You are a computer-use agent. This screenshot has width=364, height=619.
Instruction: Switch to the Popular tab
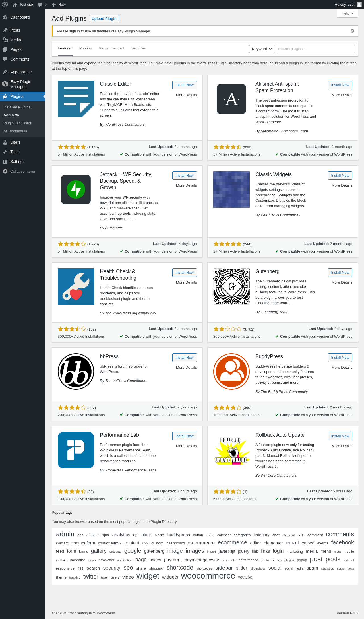tap(86, 48)
